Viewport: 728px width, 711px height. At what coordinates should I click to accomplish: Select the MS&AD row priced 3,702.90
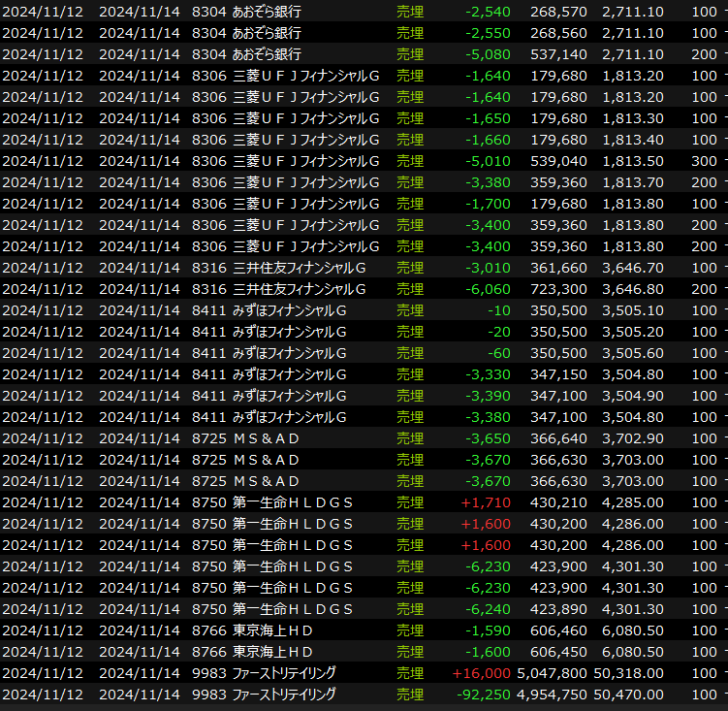click(x=267, y=438)
